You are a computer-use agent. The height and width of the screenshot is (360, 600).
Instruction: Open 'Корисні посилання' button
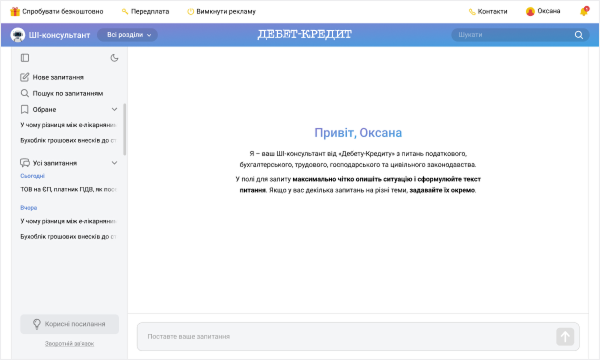tap(69, 324)
